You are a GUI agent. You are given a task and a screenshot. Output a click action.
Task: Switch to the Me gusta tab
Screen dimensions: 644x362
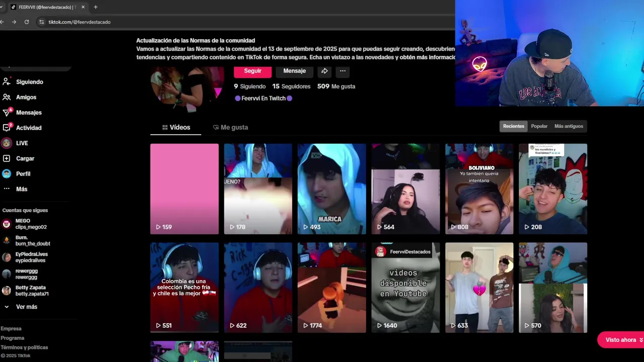tap(230, 127)
